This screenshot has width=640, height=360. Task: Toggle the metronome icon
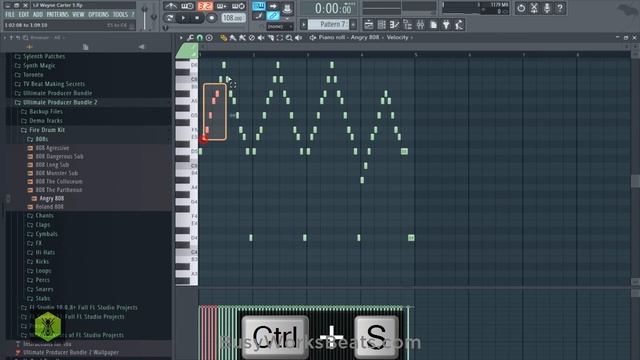[x=170, y=6]
